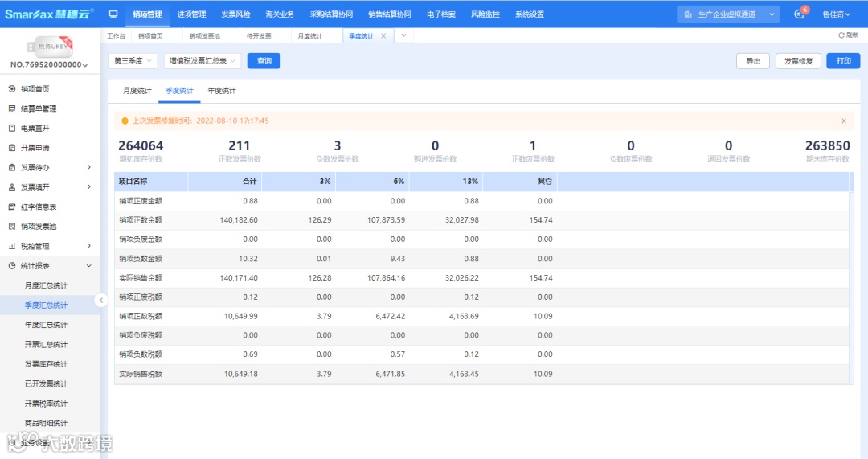Open the 第三季度 quarter dropdown
The width and height of the screenshot is (868, 459).
point(133,61)
